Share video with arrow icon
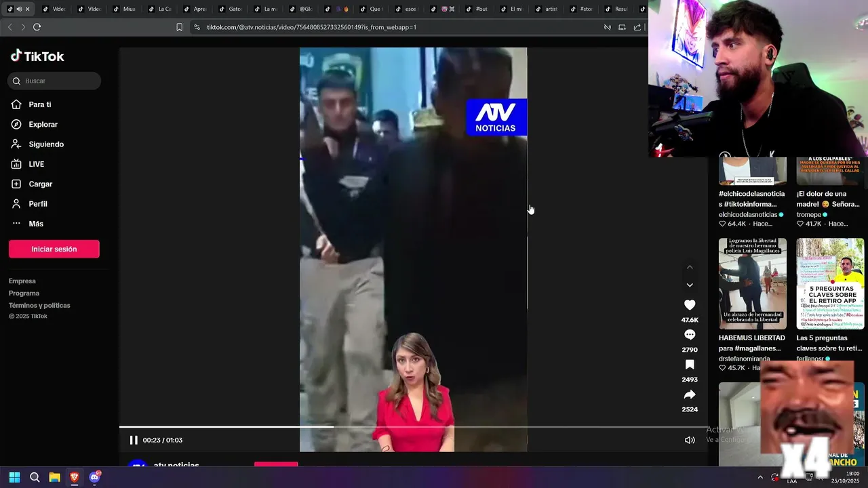868x488 pixels. [690, 394]
